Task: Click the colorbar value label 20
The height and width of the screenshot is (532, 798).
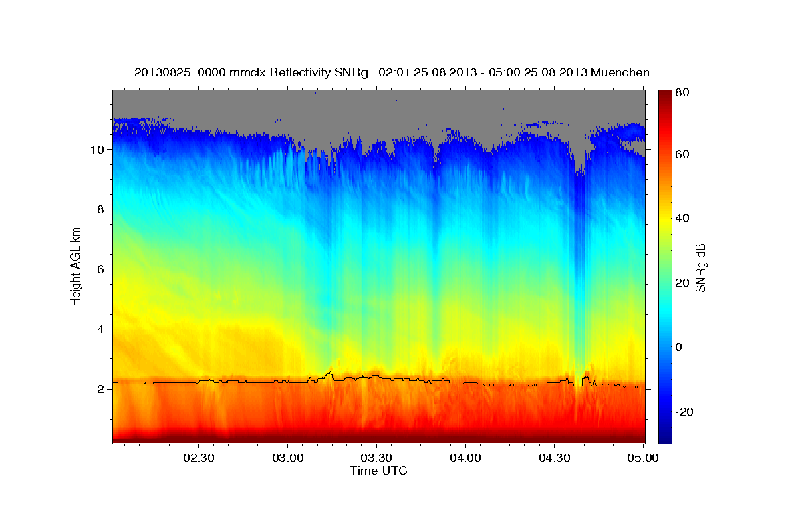Action: pyautogui.click(x=682, y=283)
